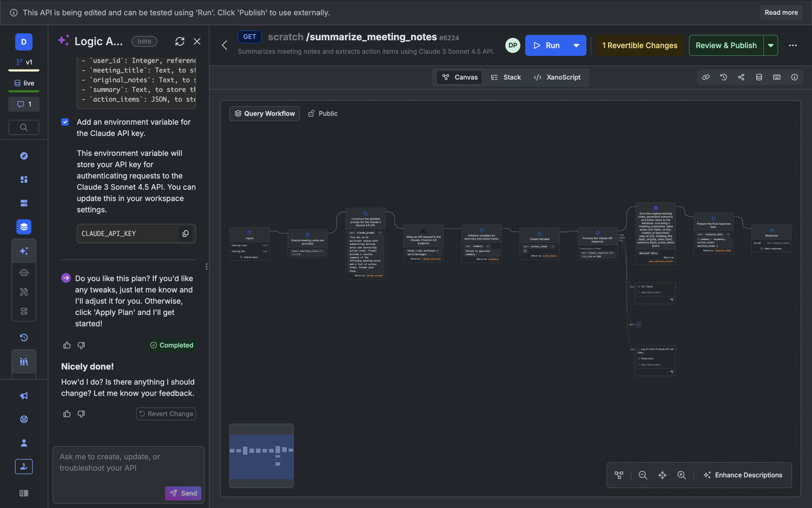Switch to the XanoScript view tab

(557, 77)
